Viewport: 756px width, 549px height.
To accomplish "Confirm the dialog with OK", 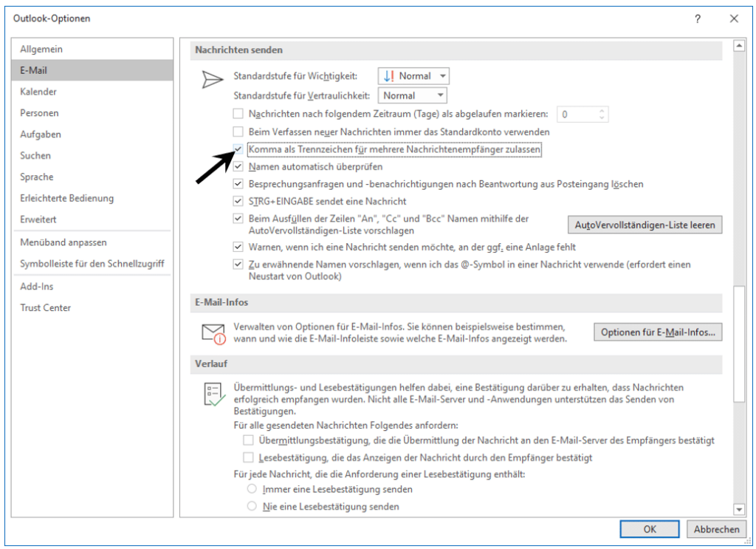I will click(x=650, y=529).
